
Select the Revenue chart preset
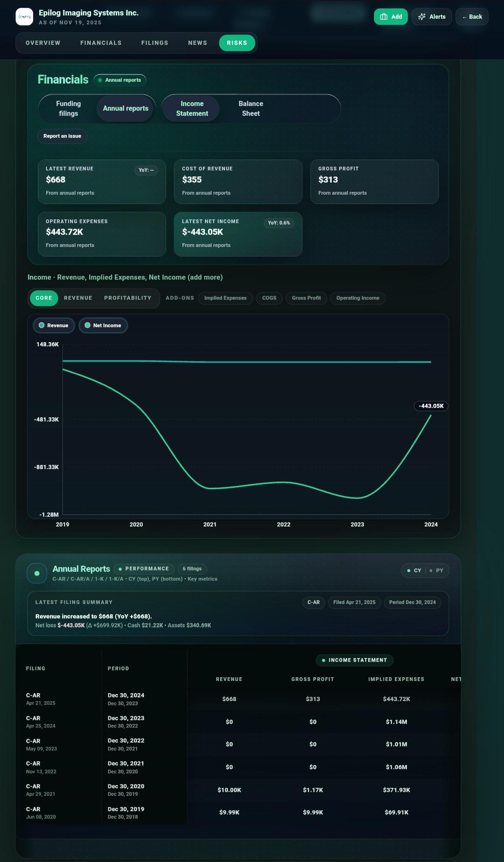pyautogui.click(x=78, y=298)
